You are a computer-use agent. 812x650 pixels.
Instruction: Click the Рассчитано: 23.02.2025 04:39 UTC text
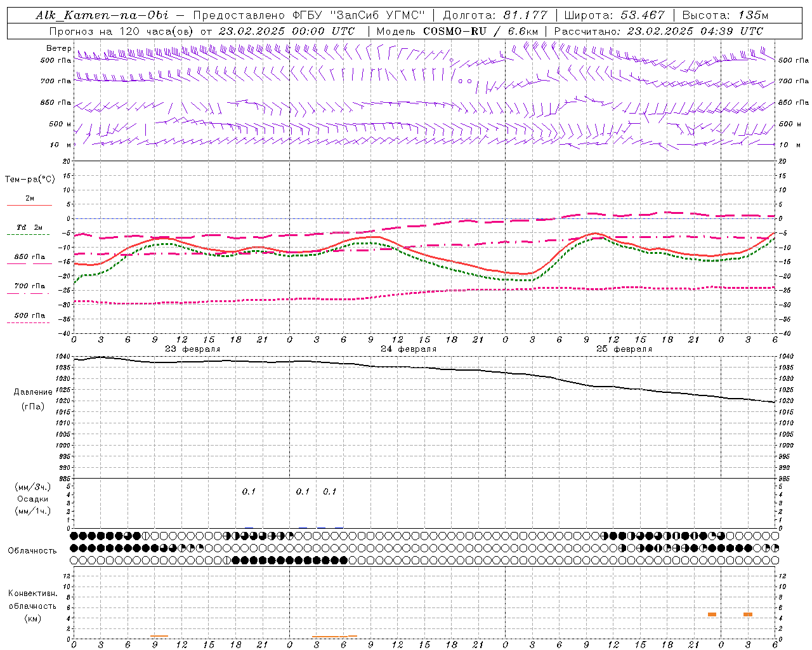click(658, 31)
